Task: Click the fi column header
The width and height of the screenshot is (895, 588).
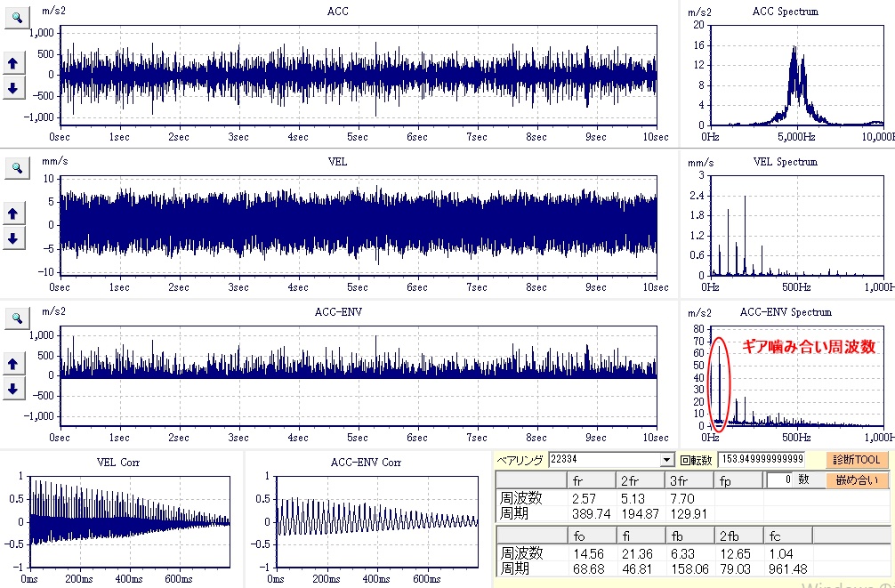Action: pyautogui.click(x=641, y=536)
